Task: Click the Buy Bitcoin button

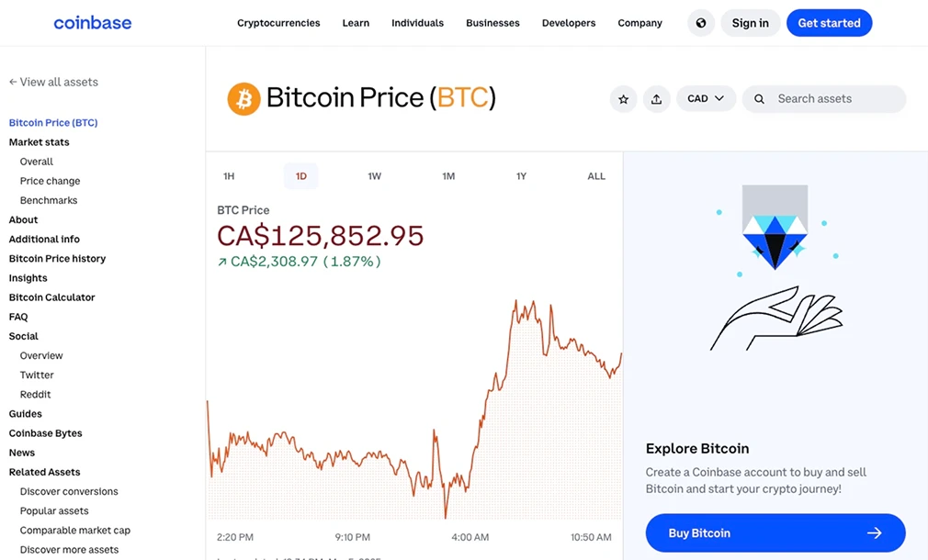Action: pos(775,532)
